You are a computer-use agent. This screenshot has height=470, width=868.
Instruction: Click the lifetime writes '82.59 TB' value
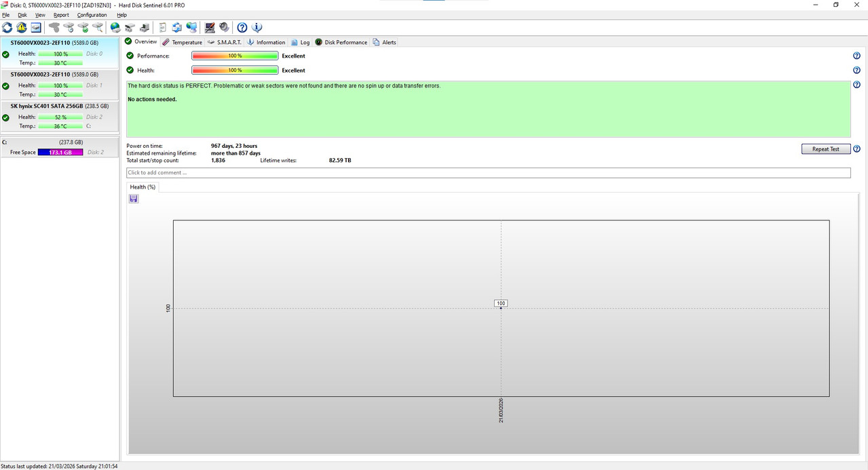pyautogui.click(x=340, y=160)
